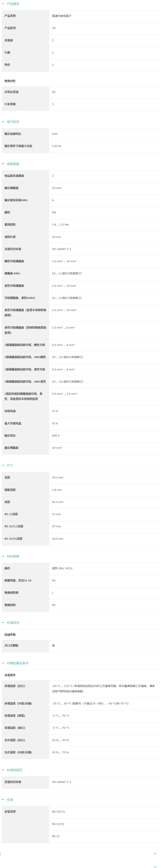Select the value 直通式接线端子
The height and width of the screenshot is (868, 161).
(62, 16)
